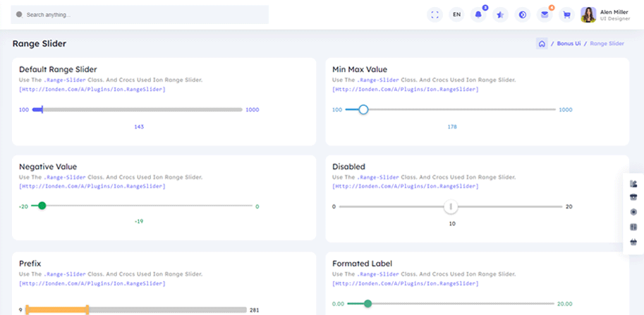Viewport: 644px width, 315px height.
Task: Click the Negative Value green slider handle
Action: tap(42, 206)
